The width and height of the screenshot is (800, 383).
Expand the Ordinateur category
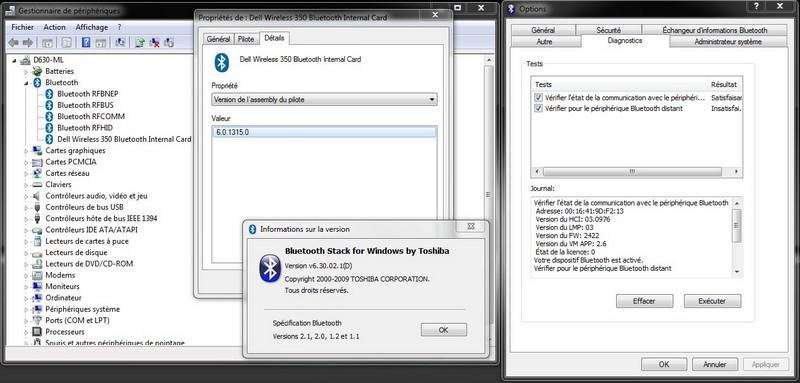pos(27,298)
